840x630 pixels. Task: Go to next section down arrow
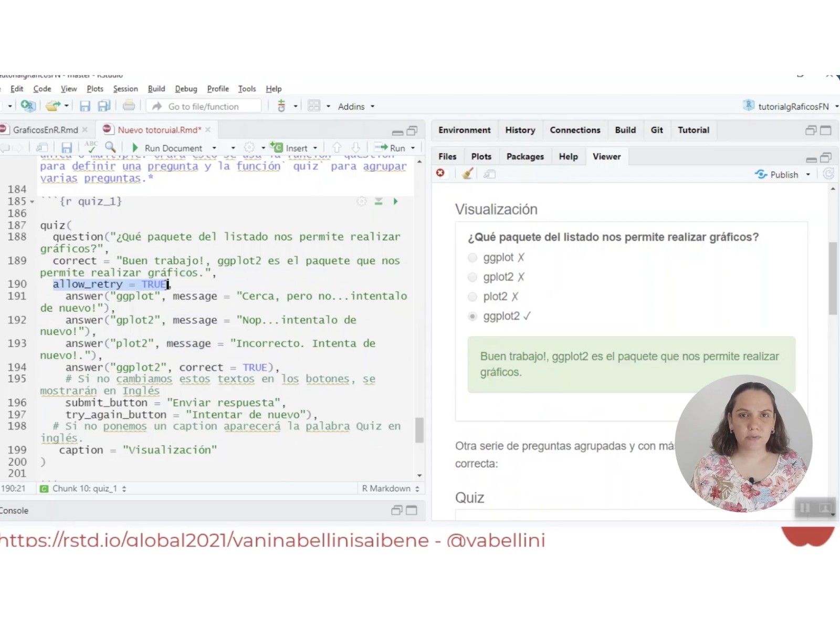[x=356, y=148]
